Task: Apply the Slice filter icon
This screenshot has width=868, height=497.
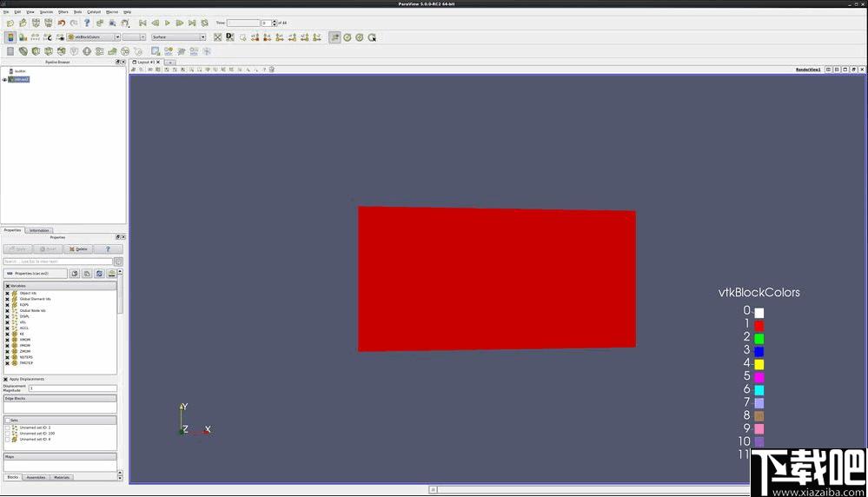Action: (49, 51)
